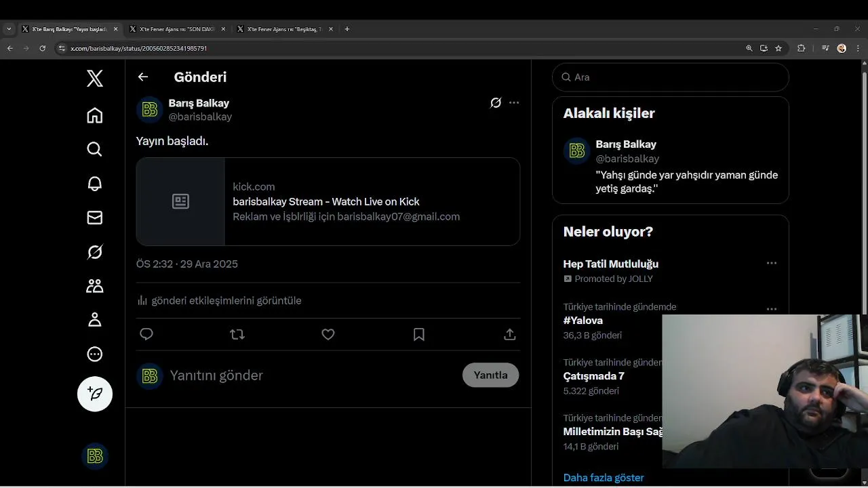Open the kick.com link card
Screen dimensions: 868x488
328,201
